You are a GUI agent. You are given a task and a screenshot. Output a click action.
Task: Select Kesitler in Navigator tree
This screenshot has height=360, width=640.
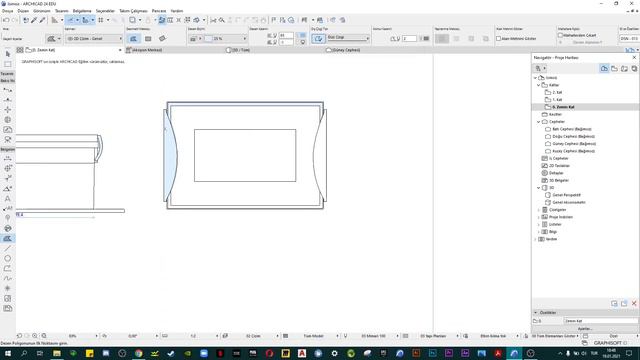(x=556, y=115)
